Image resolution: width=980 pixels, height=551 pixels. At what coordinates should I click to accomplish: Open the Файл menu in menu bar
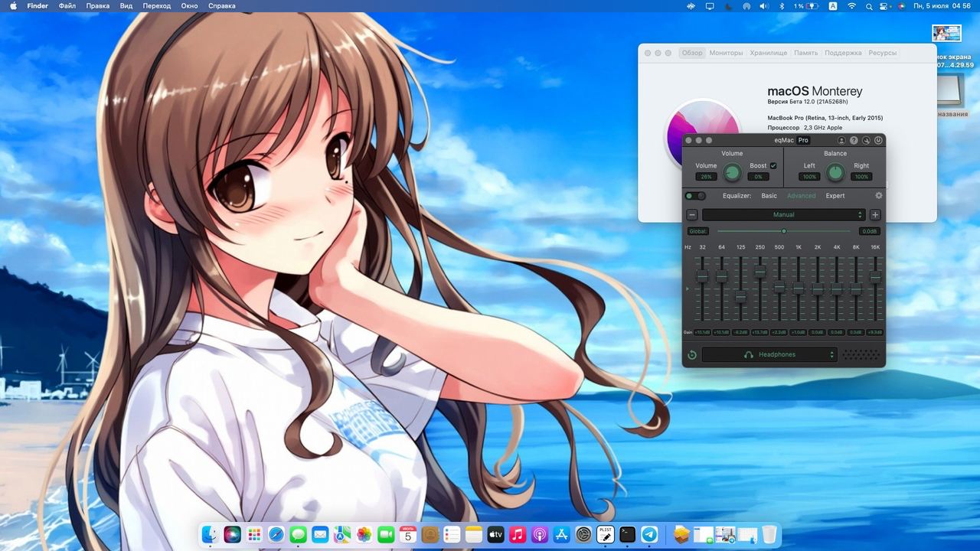tap(67, 6)
